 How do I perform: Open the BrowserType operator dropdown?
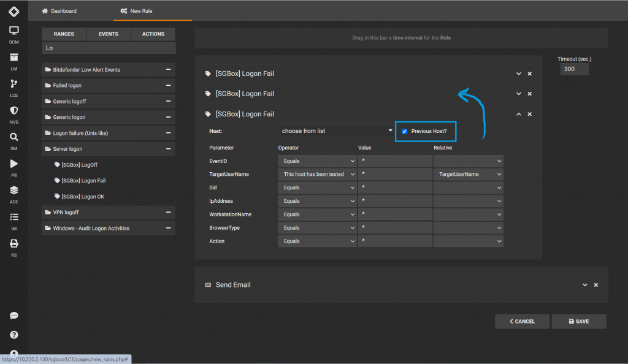point(317,228)
